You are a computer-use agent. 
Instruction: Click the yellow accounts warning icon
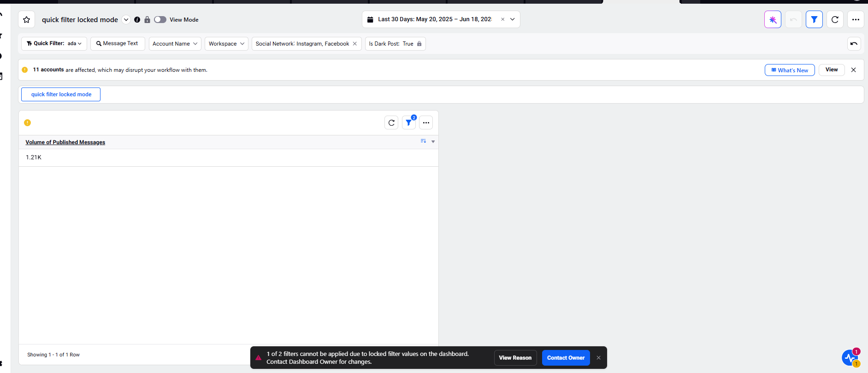pos(25,70)
